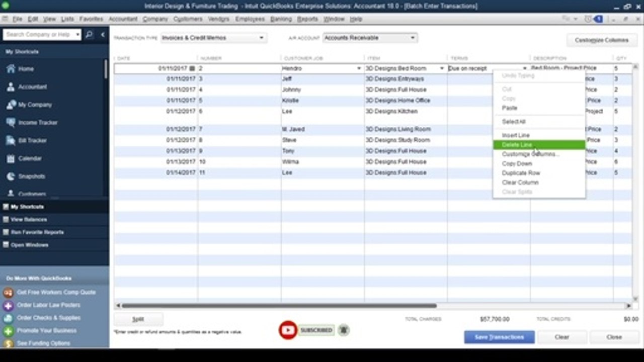Image resolution: width=644 pixels, height=362 pixels.
Task: Select the customer cell Wilma
Action: (x=323, y=162)
